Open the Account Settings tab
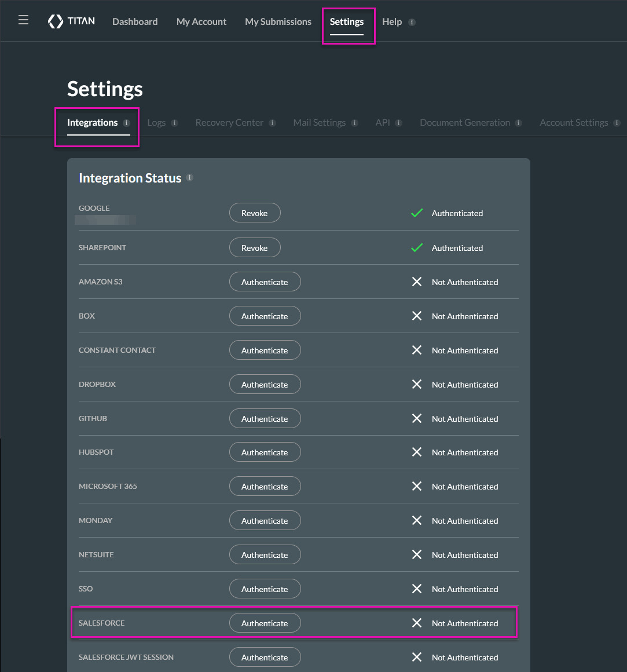Image resolution: width=627 pixels, height=672 pixels. 574,123
